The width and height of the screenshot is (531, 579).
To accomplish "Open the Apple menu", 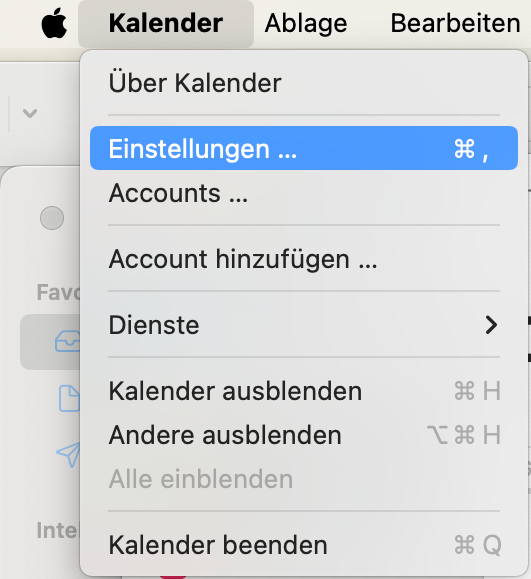I will 54,24.
